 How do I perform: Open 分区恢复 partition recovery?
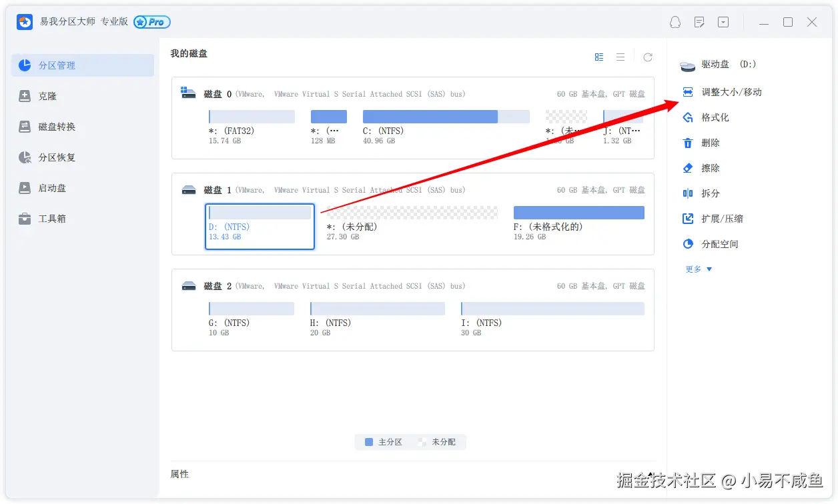tap(83, 157)
